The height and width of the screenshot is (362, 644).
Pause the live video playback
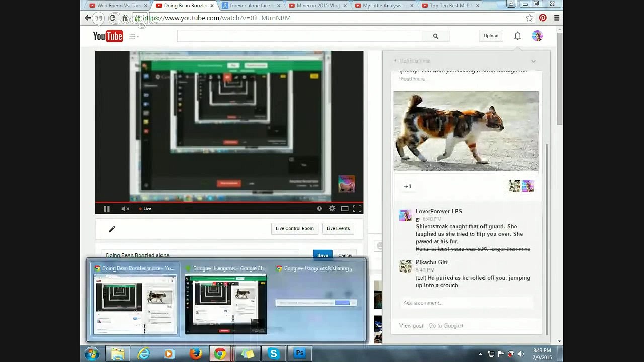(107, 209)
